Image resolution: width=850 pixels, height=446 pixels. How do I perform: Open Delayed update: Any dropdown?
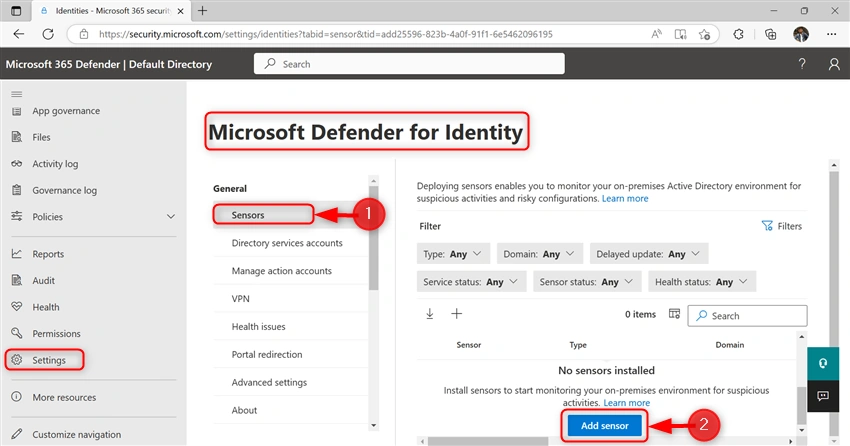(648, 254)
